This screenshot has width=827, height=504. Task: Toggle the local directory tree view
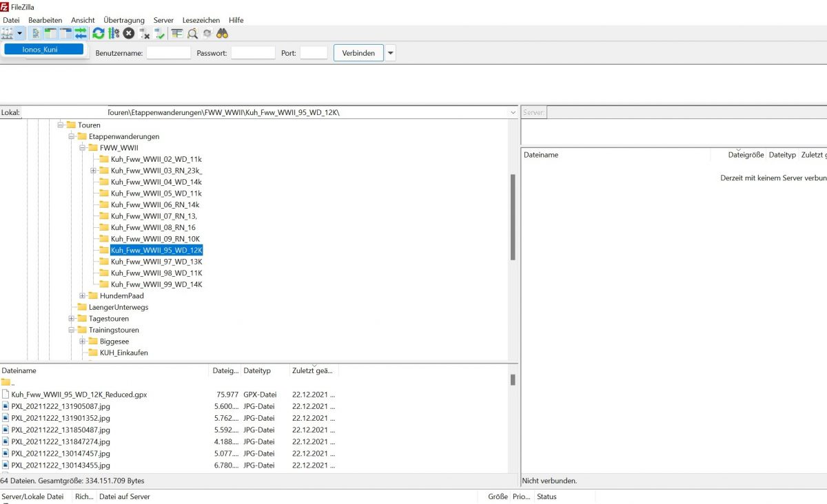tap(51, 33)
